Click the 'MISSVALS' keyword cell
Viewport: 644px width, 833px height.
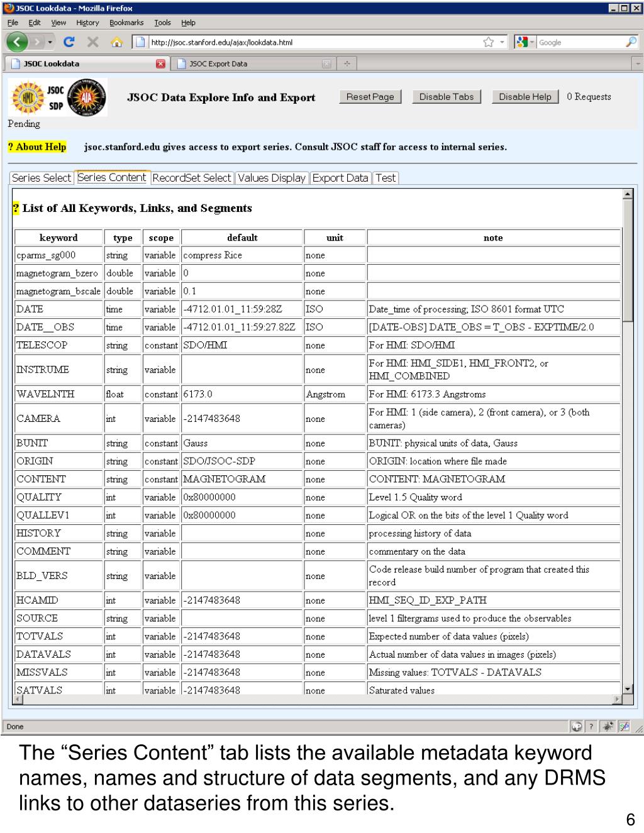pos(59,672)
